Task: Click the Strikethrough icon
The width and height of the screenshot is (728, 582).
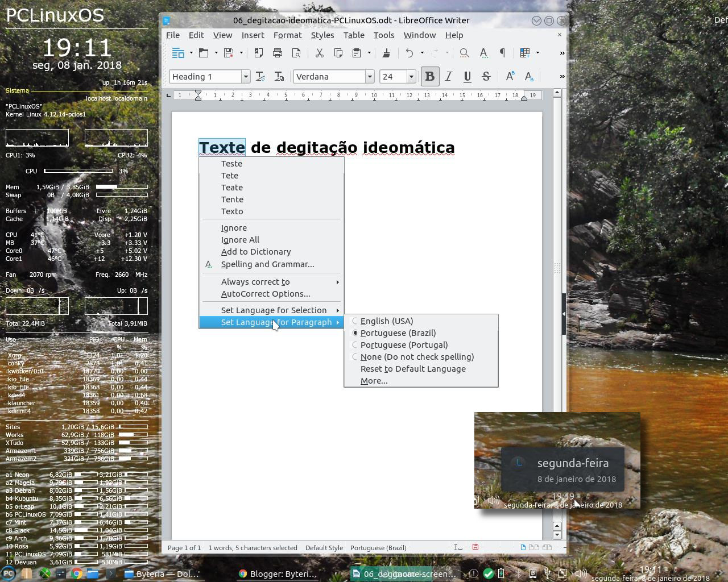Action: [x=486, y=76]
